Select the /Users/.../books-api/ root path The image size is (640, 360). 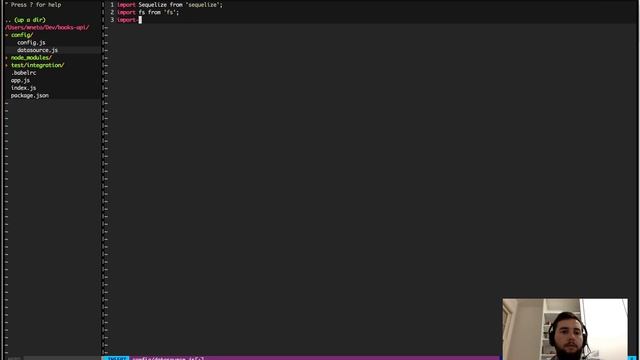(47, 27)
